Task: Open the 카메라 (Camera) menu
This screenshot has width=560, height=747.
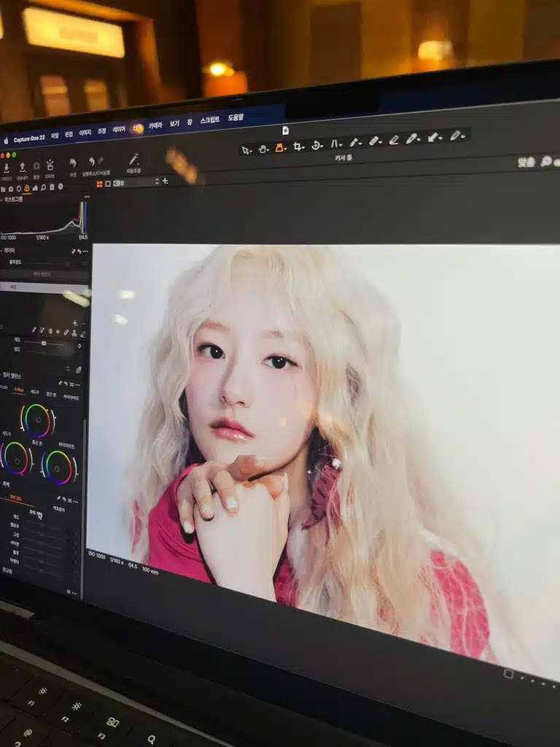Action: tap(155, 125)
